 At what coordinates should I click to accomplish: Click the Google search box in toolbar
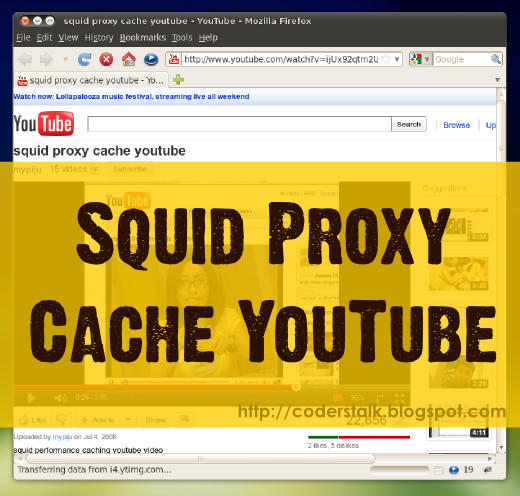(x=462, y=59)
